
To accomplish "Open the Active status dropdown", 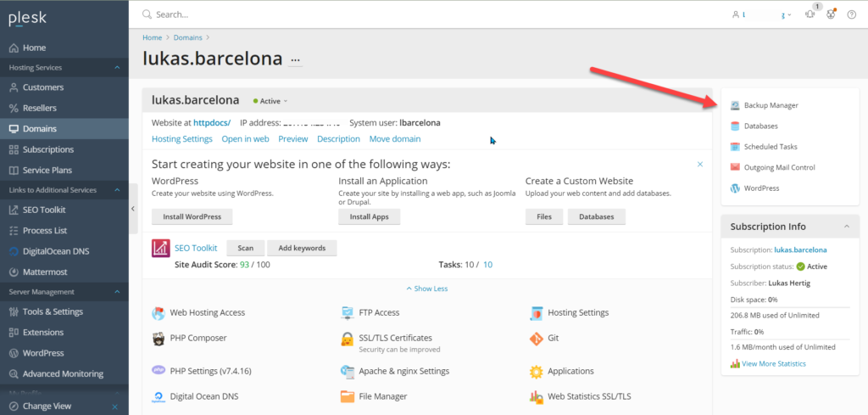I will click(270, 101).
